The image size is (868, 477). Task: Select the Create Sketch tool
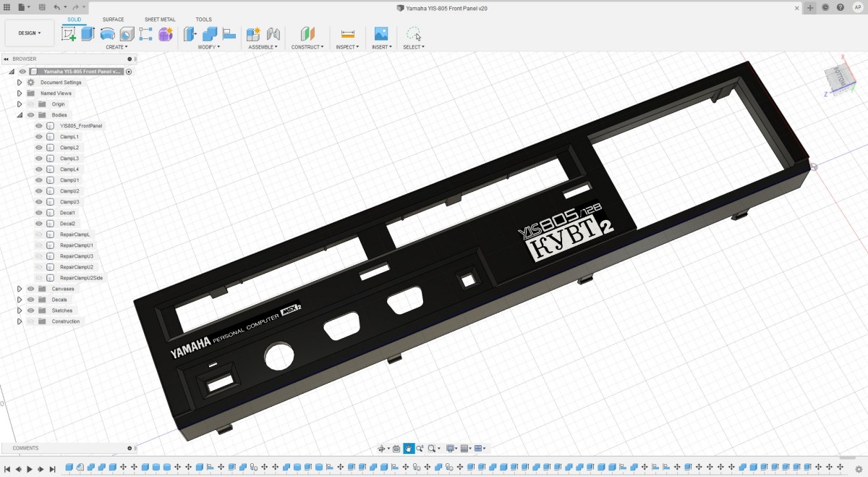pyautogui.click(x=69, y=34)
